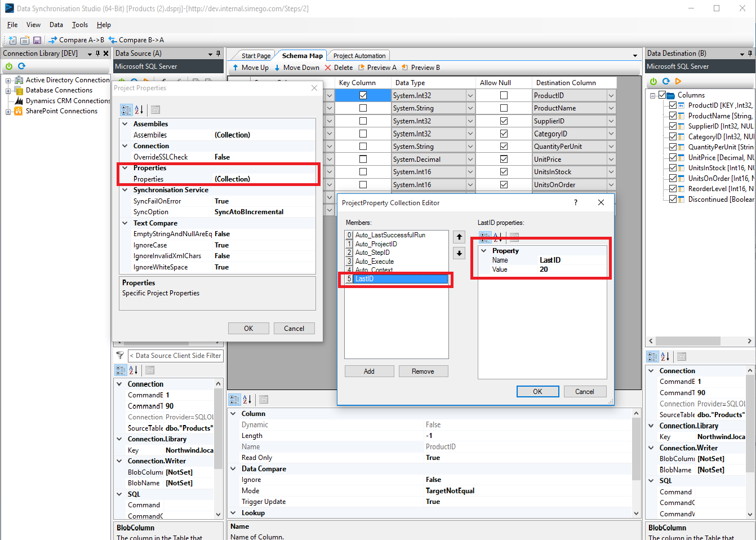Click Data Destination orange preview arrow
Screen dimensions: 756x540
coord(678,81)
